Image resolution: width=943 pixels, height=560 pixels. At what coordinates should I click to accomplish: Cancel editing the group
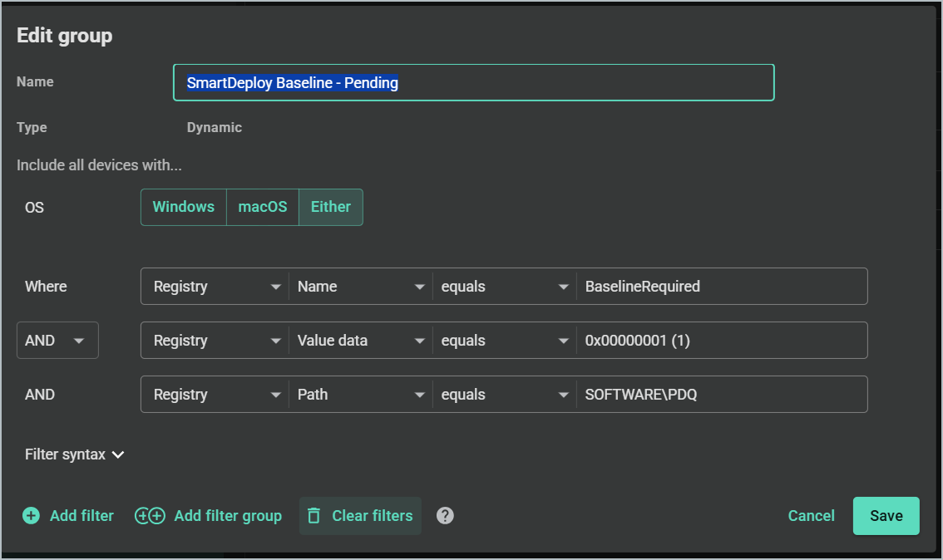pos(812,515)
